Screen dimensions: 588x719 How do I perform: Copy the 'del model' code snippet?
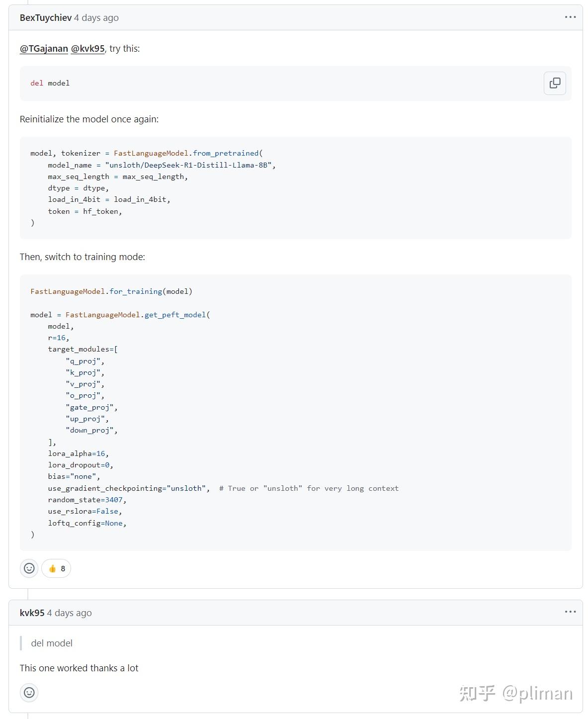click(555, 83)
